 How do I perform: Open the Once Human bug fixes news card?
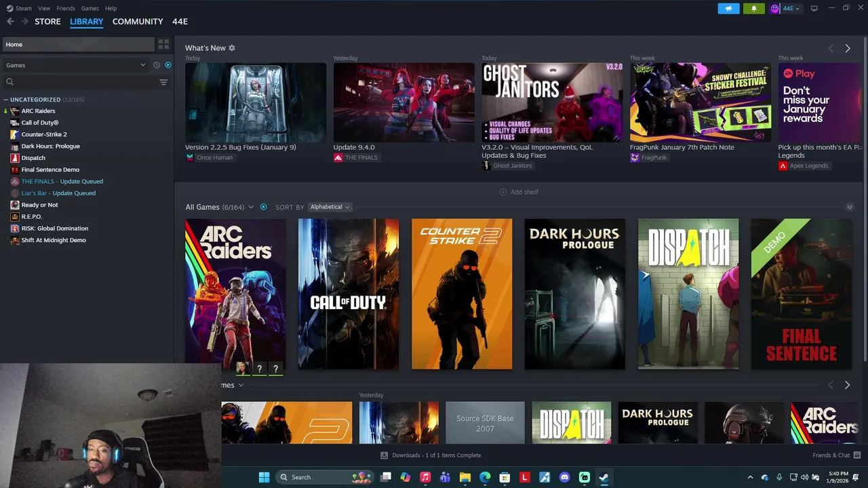(256, 102)
